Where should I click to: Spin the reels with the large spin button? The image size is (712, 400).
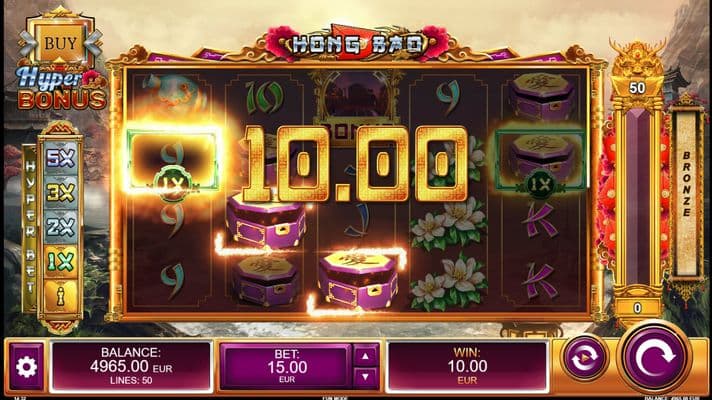coord(655,358)
